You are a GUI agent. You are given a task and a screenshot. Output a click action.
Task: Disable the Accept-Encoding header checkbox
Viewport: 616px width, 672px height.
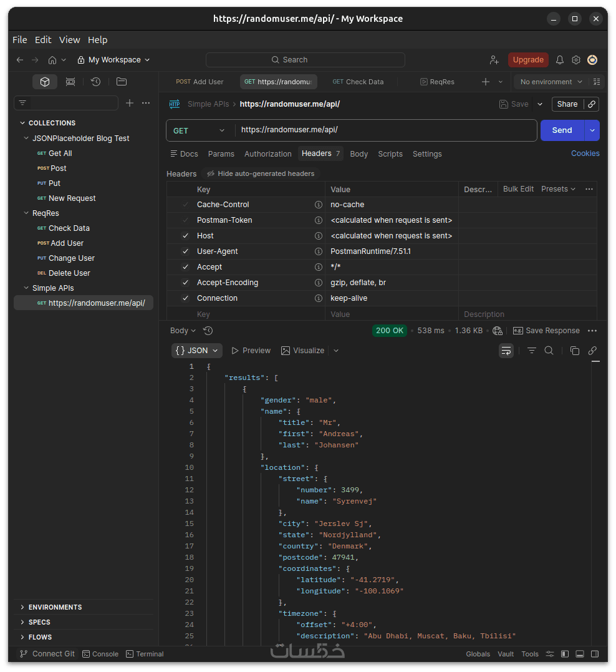(185, 283)
